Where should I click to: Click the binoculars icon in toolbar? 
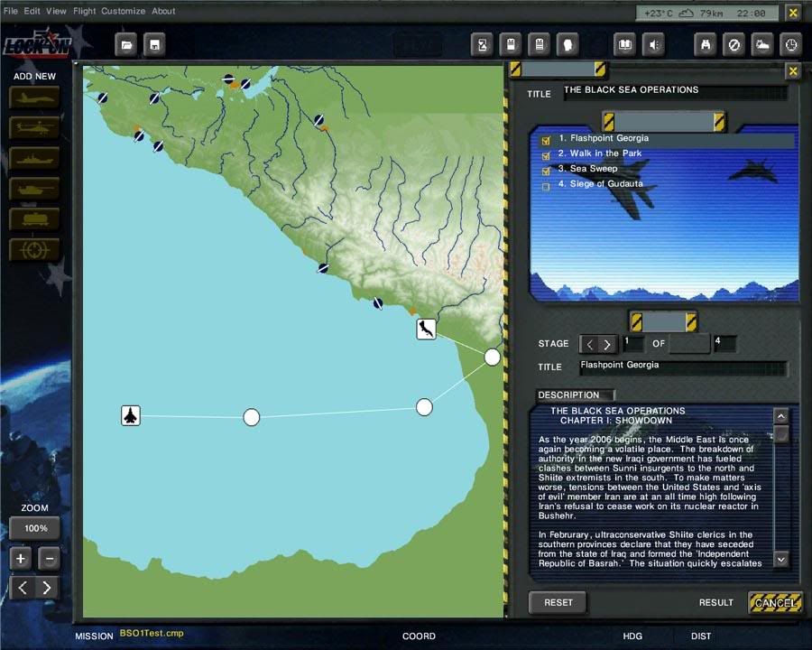pos(706,44)
